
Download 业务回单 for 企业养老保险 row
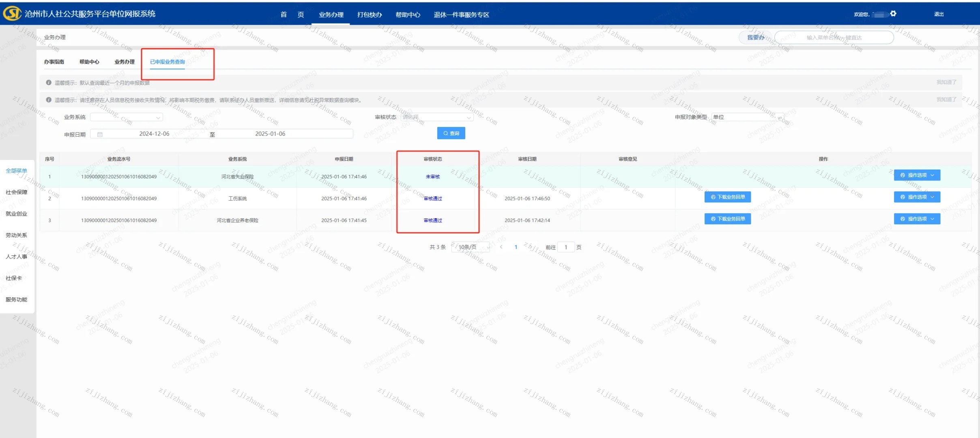(728, 219)
